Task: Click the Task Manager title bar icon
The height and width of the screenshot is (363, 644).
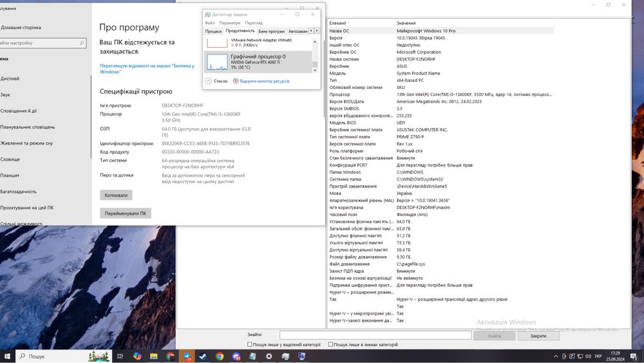Action: click(x=208, y=14)
